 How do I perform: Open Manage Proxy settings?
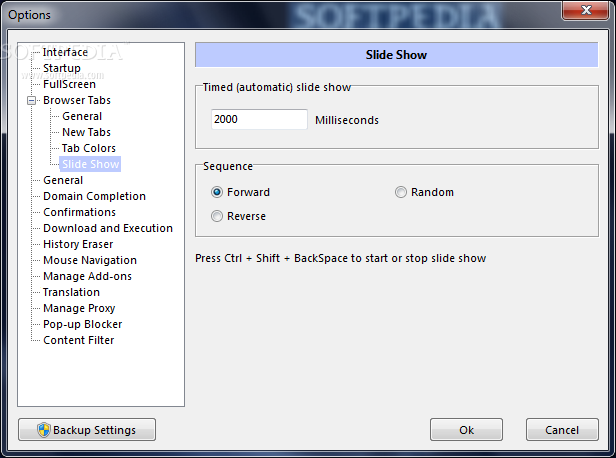tap(79, 308)
